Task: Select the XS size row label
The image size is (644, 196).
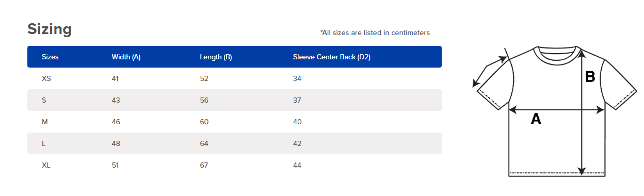Action: point(46,78)
